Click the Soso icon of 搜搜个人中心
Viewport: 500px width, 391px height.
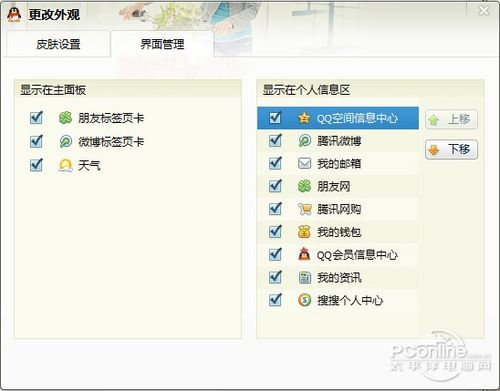(x=304, y=300)
